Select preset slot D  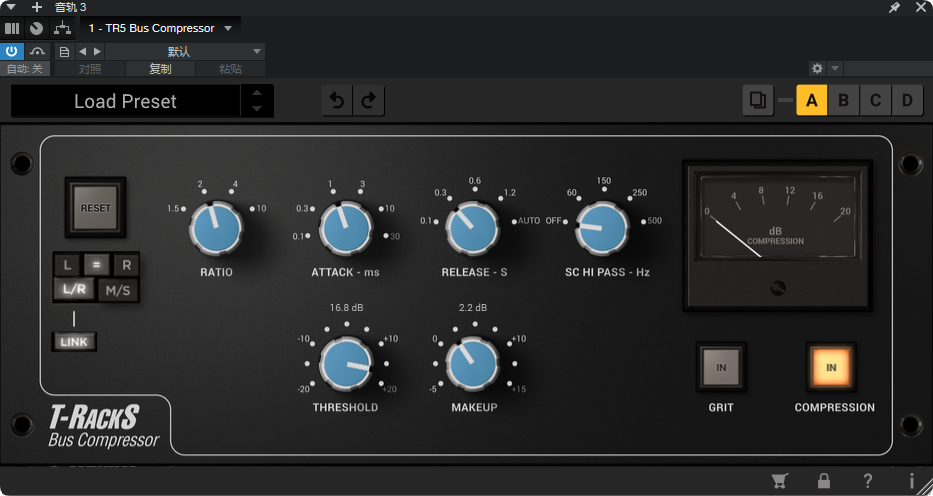907,100
